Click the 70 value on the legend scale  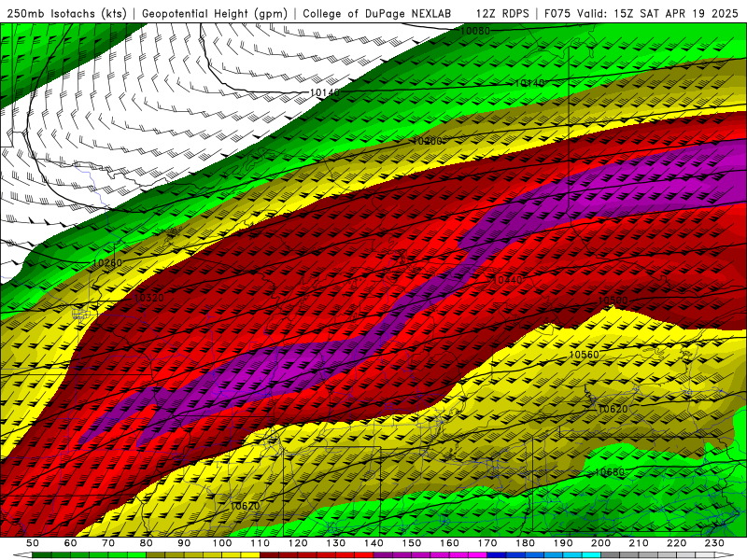pos(108,543)
